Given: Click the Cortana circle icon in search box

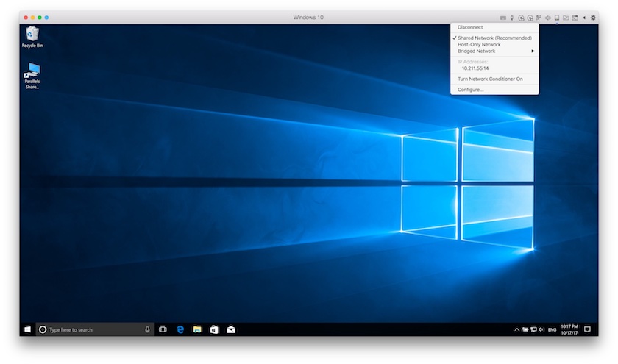Looking at the screenshot, I should [43, 329].
